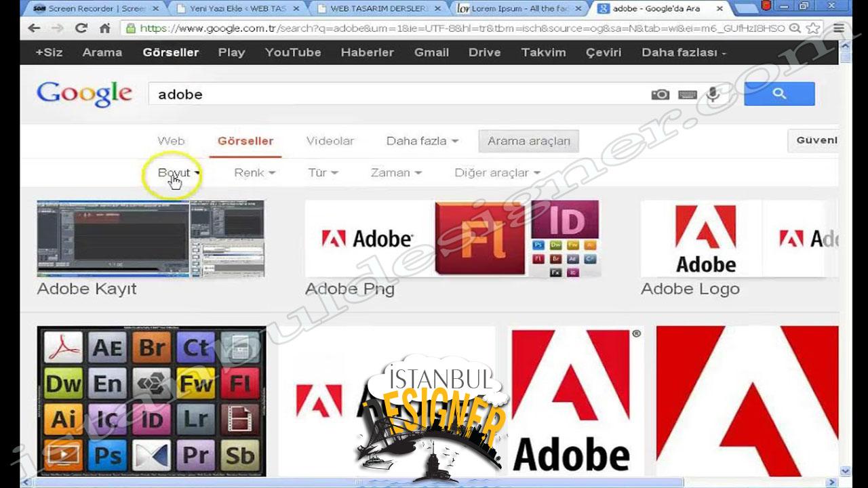Open YouTube from the top bar
This screenshot has width=868, height=488.
(293, 52)
